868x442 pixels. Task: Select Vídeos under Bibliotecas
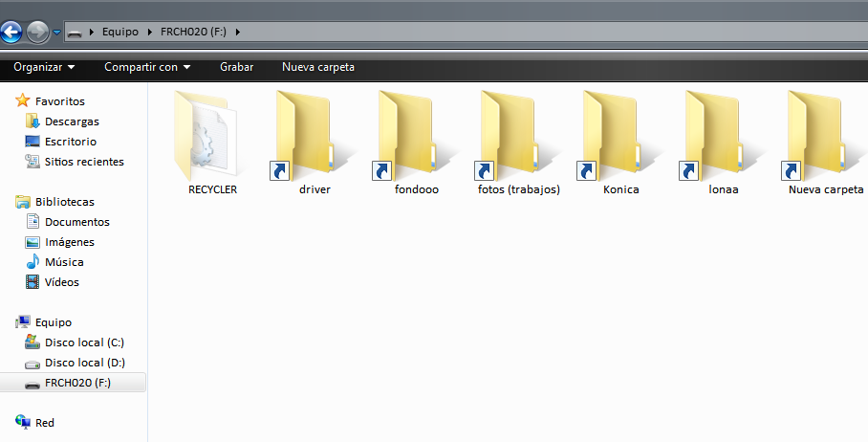(x=62, y=282)
